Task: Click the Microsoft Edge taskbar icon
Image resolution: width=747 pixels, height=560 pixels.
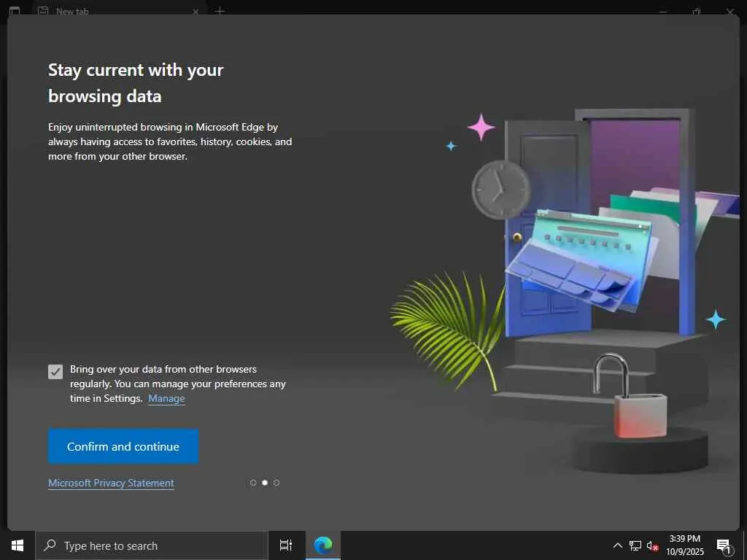Action: pos(323,545)
